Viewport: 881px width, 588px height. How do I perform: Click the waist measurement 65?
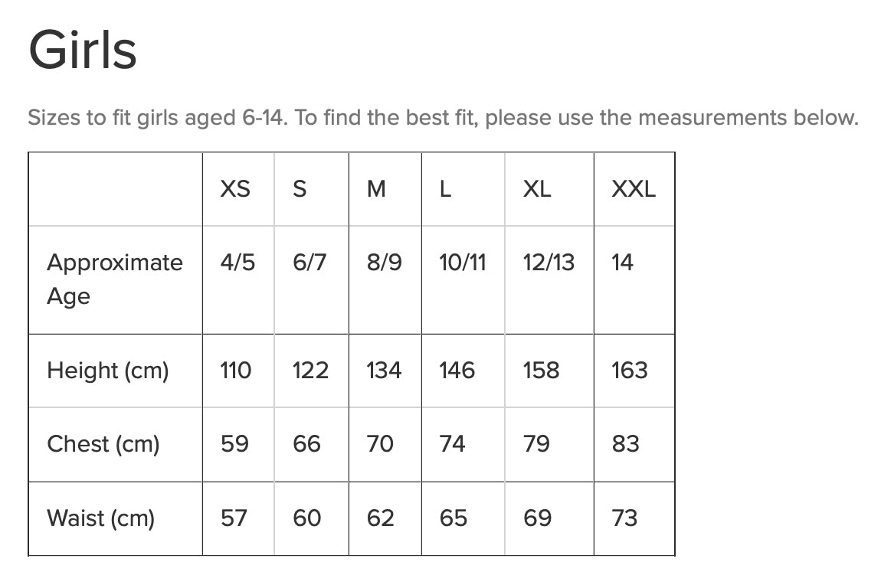point(454,518)
